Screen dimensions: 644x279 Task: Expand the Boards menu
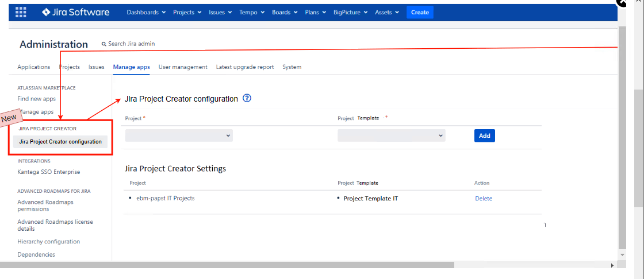tap(285, 12)
